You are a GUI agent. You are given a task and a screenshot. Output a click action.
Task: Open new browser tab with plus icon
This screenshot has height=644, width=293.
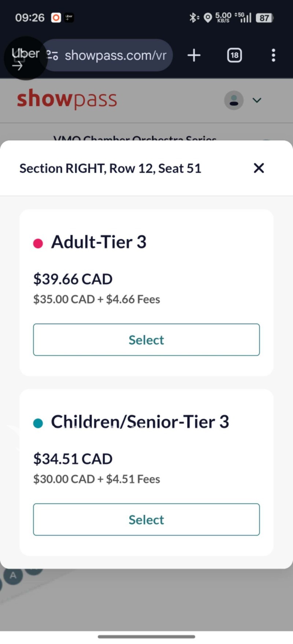pyautogui.click(x=194, y=56)
